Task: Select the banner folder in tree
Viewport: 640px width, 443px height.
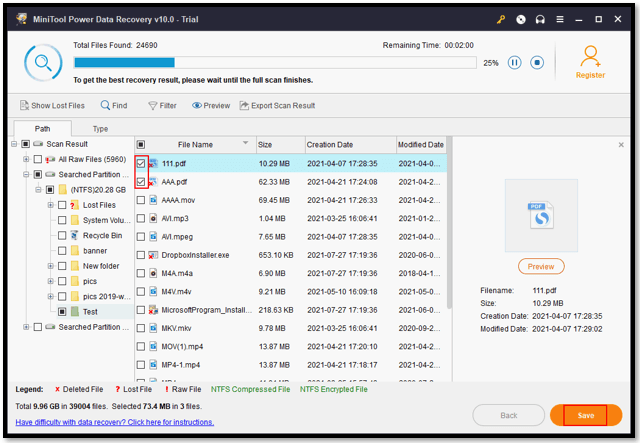Action: pyautogui.click(x=95, y=251)
